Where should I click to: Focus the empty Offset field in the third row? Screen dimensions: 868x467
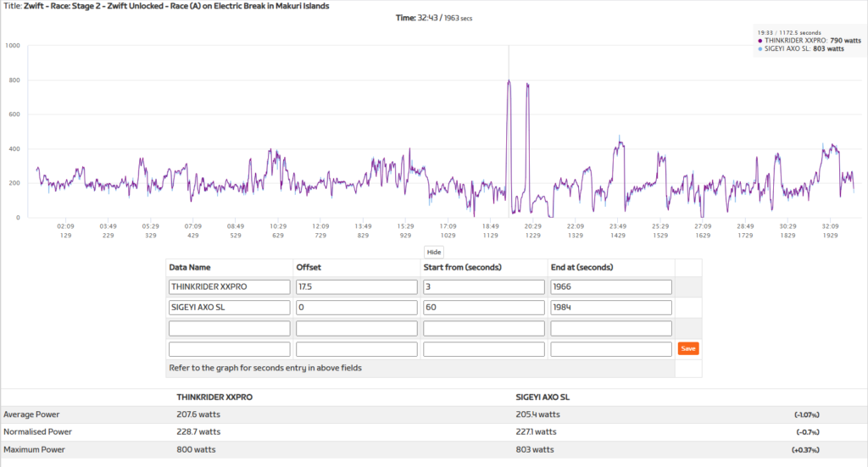[356, 328]
